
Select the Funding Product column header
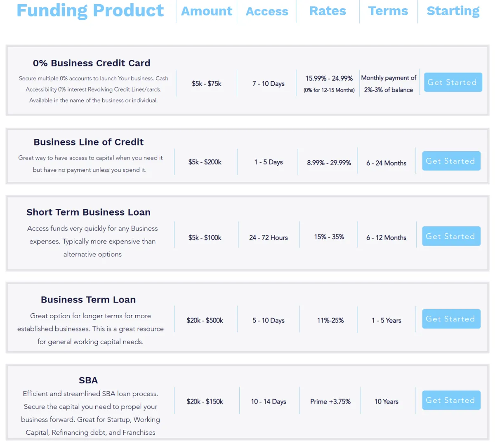(x=90, y=11)
